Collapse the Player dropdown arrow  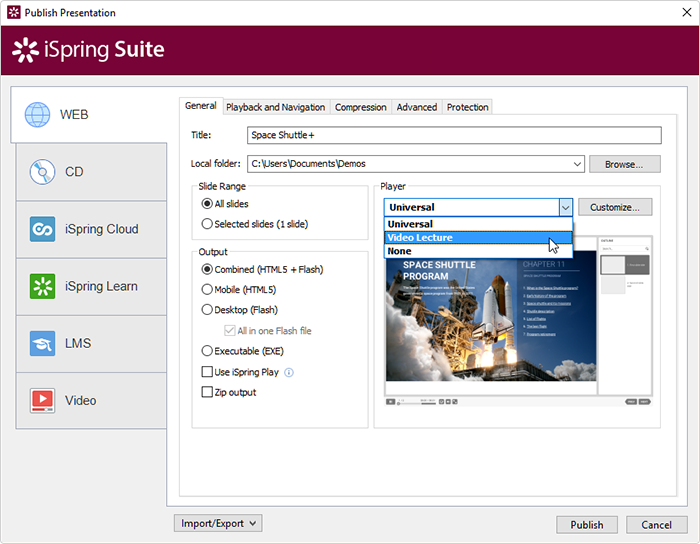[x=566, y=208]
